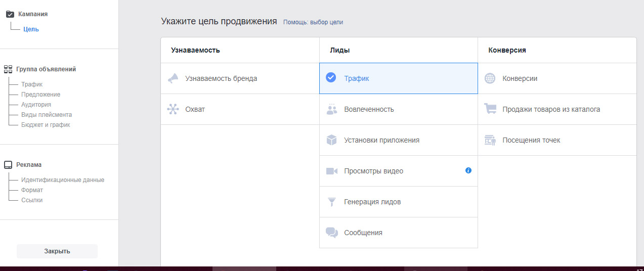The height and width of the screenshot is (271, 644).
Task: Click the box icon for Установки приложения
Action: 331,140
